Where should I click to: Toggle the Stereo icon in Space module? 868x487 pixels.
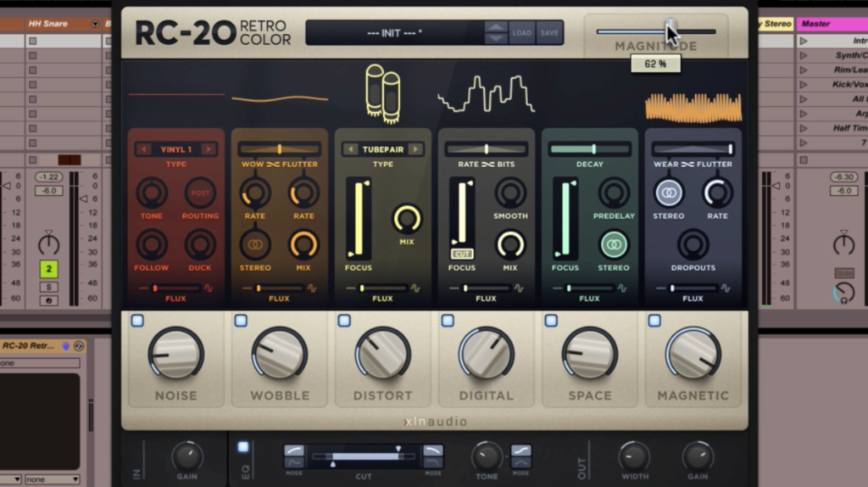point(614,245)
